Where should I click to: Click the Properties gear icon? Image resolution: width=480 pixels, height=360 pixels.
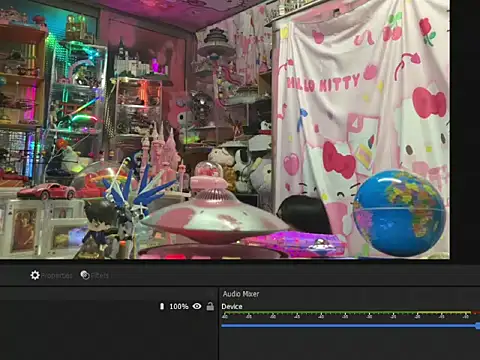pyautogui.click(x=35, y=275)
